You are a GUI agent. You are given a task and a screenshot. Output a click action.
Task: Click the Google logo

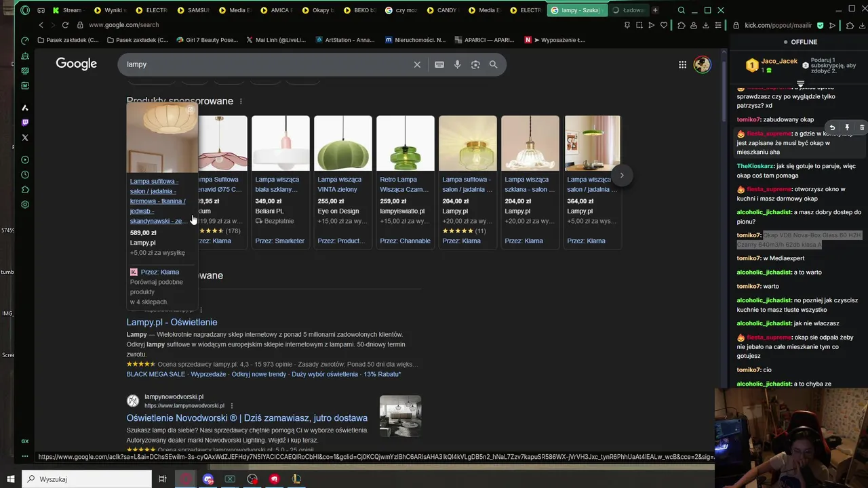tap(77, 64)
